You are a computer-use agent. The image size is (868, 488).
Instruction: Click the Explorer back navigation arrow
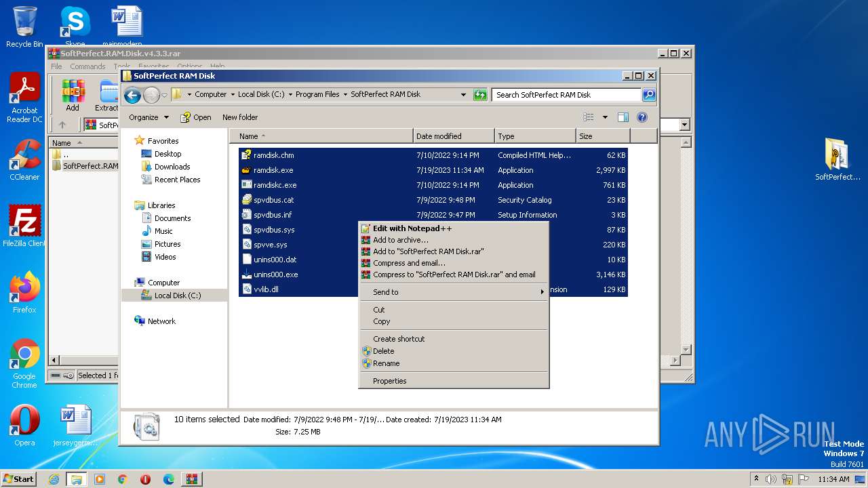[x=132, y=95]
